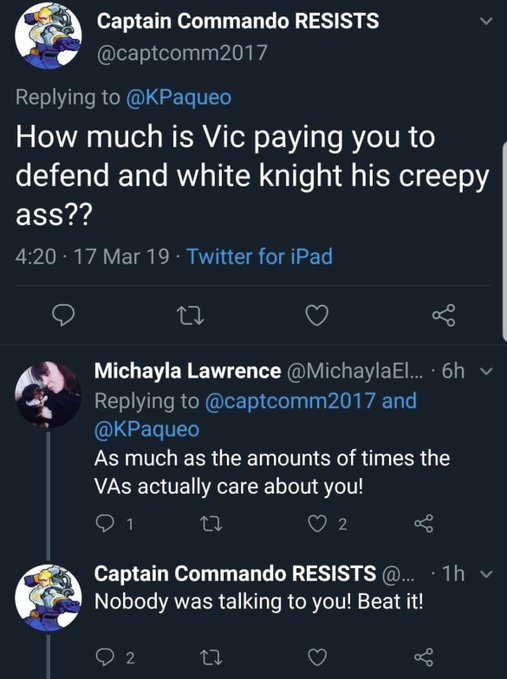Open the @captcomm2017 mention in Michayla's reply
Screen dimensions: 507x679
pyautogui.click(x=289, y=401)
